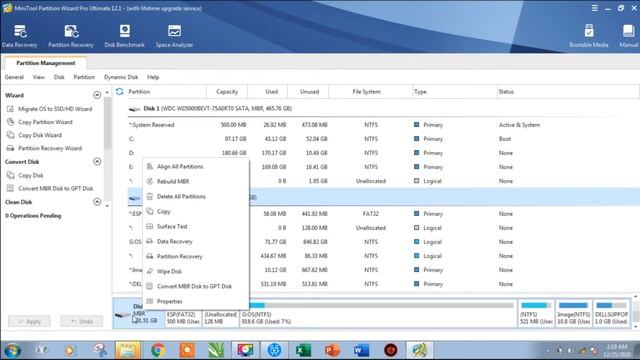
Task: Open hamburger menu in title bar
Action: pos(595,8)
